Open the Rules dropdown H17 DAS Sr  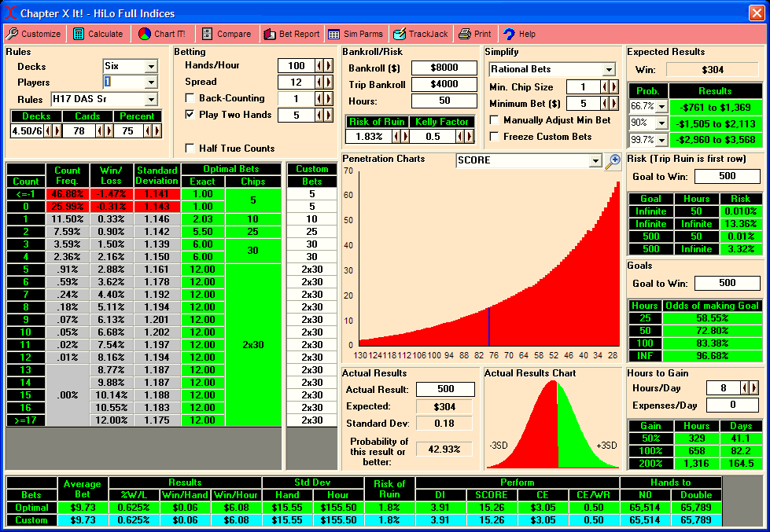coord(151,100)
